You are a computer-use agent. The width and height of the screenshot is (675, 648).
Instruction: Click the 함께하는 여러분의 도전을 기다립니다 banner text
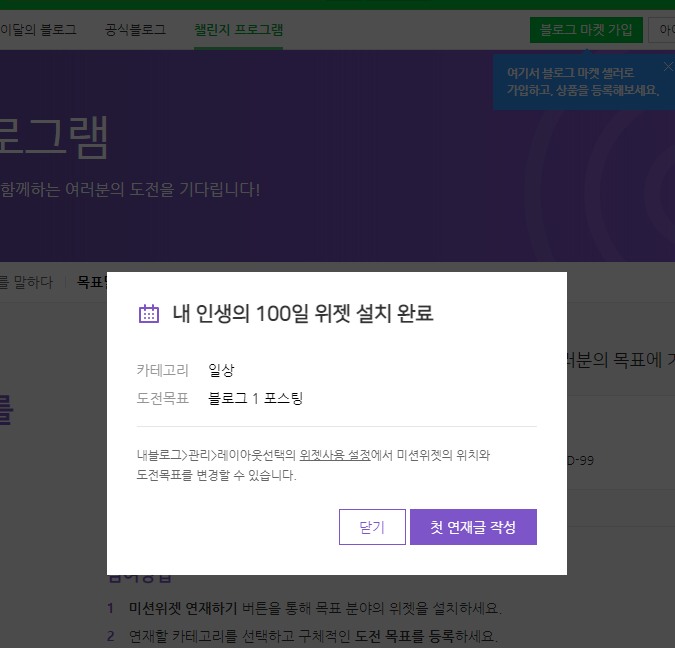click(x=130, y=189)
